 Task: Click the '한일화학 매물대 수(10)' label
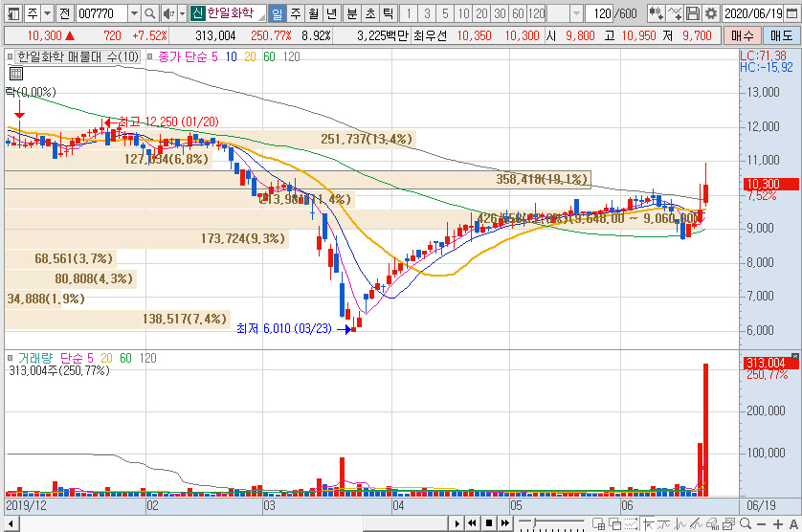coord(78,56)
